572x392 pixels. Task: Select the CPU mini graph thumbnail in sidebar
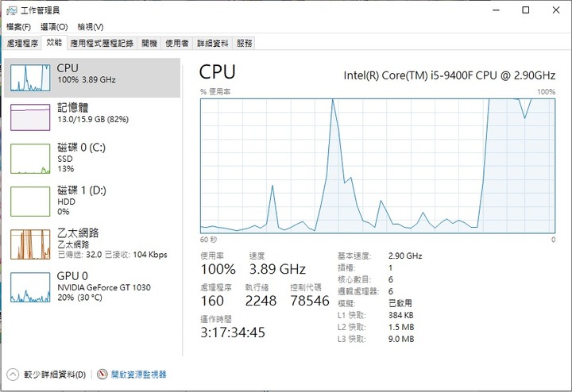pyautogui.click(x=30, y=78)
